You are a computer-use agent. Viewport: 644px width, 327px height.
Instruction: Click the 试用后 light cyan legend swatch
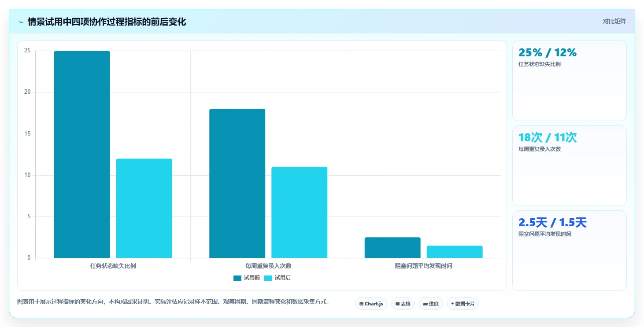[x=268, y=278]
